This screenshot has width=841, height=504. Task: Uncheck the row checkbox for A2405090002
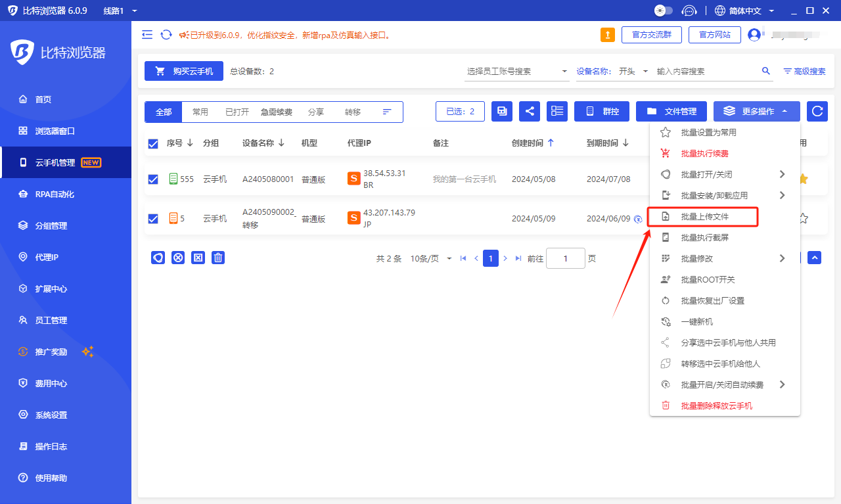153,219
